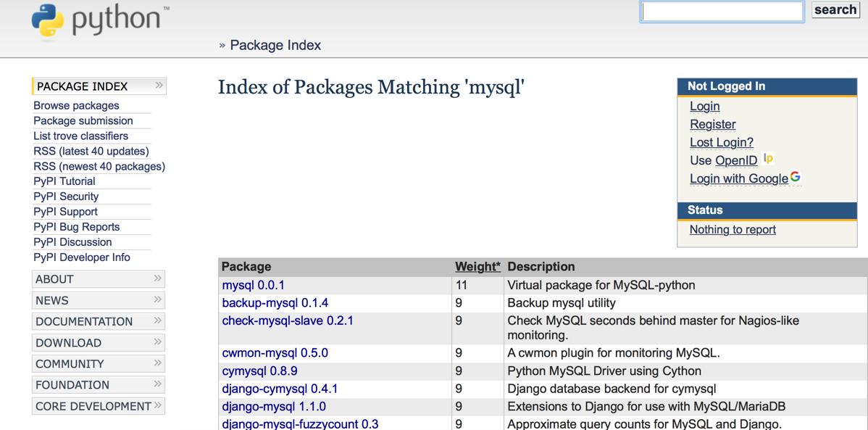
Task: Click the 'Not Logged In' panel header
Action: pyautogui.click(x=767, y=86)
